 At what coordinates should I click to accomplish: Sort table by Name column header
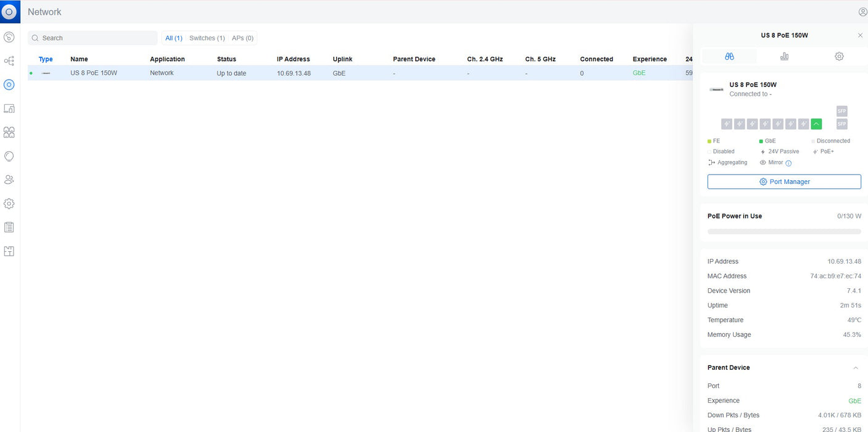point(79,59)
